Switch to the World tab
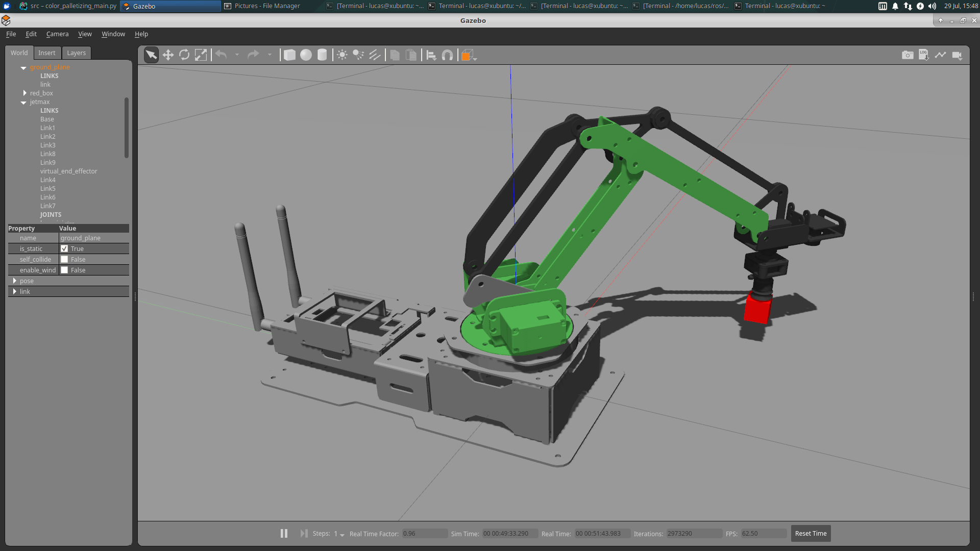This screenshot has width=980, height=551. (x=19, y=53)
